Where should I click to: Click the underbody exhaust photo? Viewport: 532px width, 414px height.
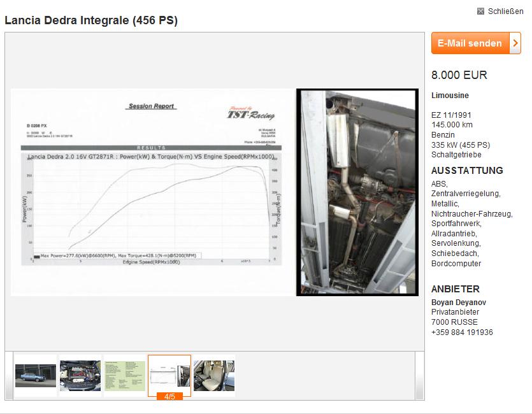[x=357, y=192]
